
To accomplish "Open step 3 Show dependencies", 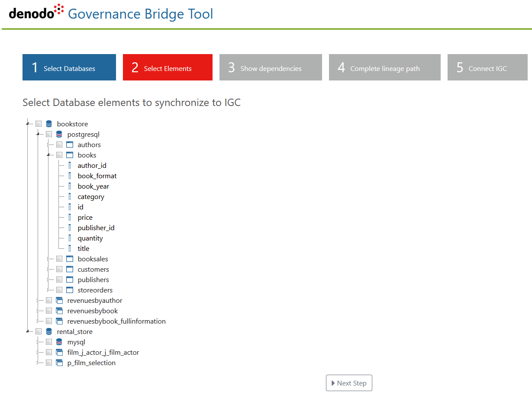I will (271, 67).
